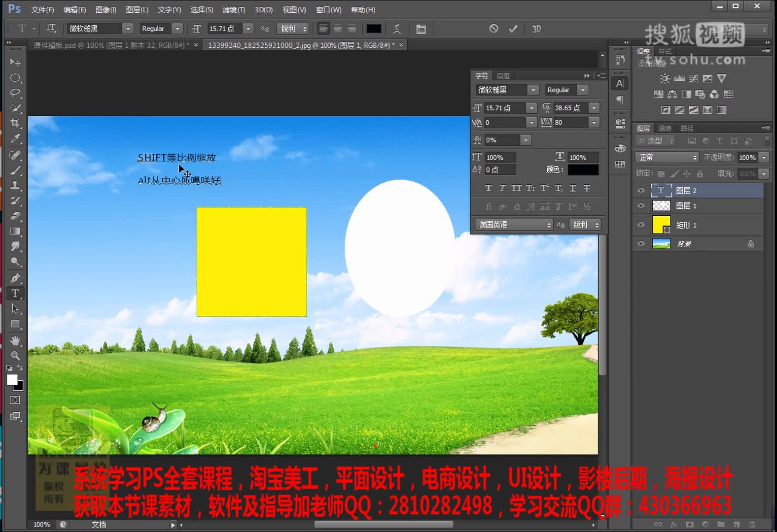Open the warp text dialog

point(397,29)
